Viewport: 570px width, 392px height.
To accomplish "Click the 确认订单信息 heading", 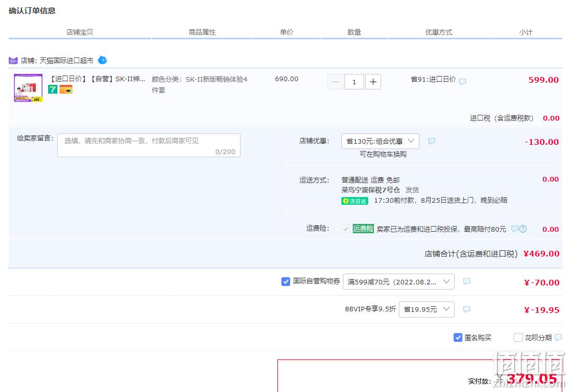I will (32, 11).
